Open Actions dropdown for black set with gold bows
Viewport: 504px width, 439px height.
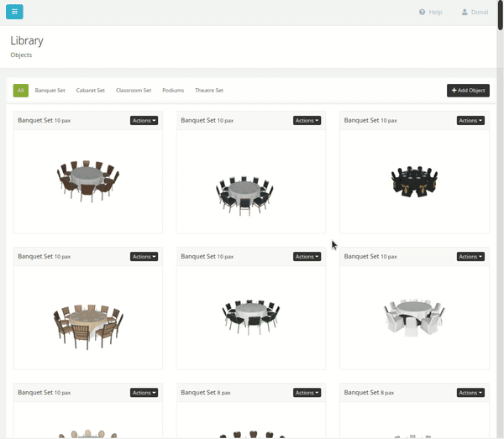tap(470, 121)
